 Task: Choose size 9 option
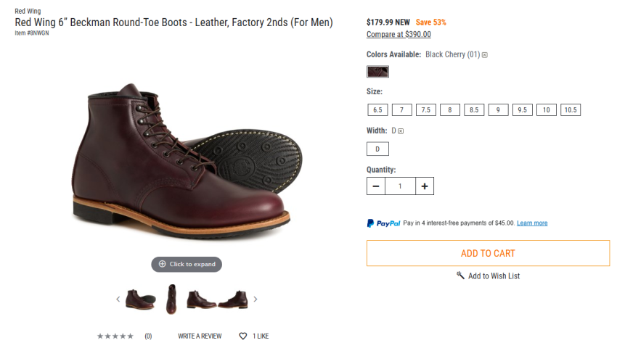[x=498, y=110]
